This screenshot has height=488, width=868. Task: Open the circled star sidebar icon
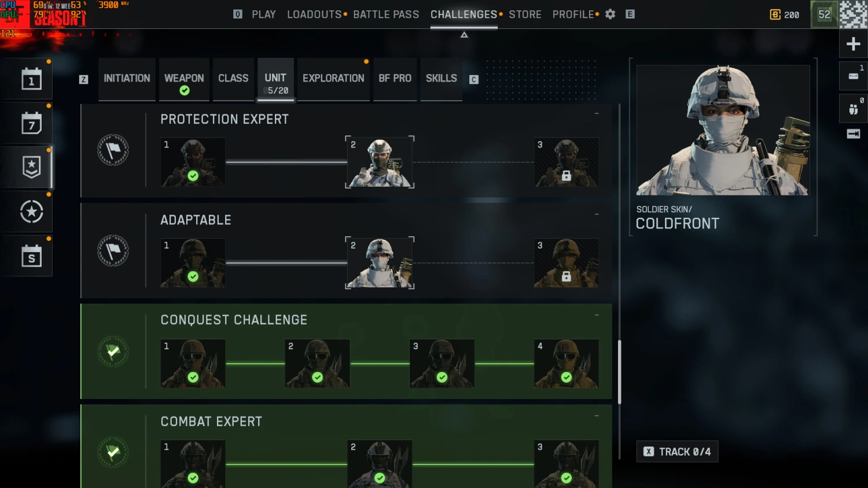click(31, 212)
